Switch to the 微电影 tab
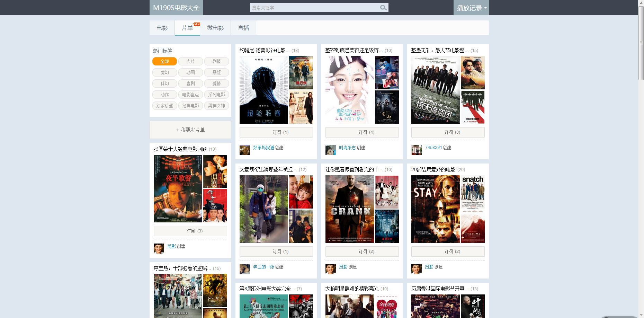Viewport: 644px width, 318px height. [x=215, y=28]
